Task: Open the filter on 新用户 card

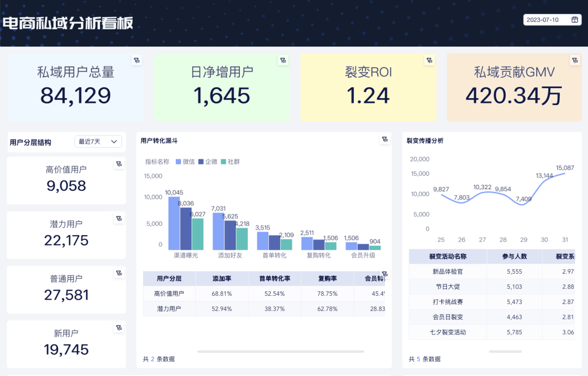Action: [x=119, y=328]
